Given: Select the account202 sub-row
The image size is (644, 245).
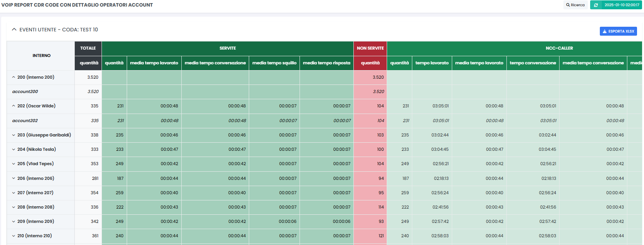Looking at the screenshot, I should point(25,121).
